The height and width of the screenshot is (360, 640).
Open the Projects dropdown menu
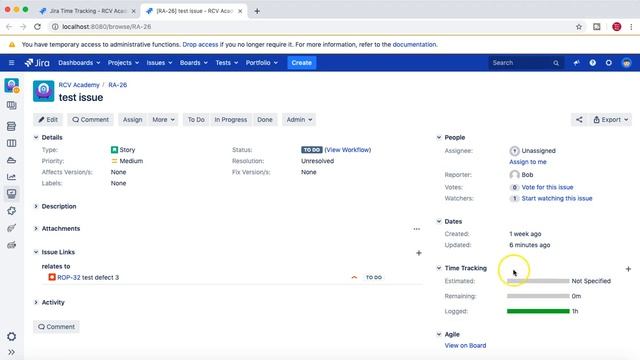point(123,62)
